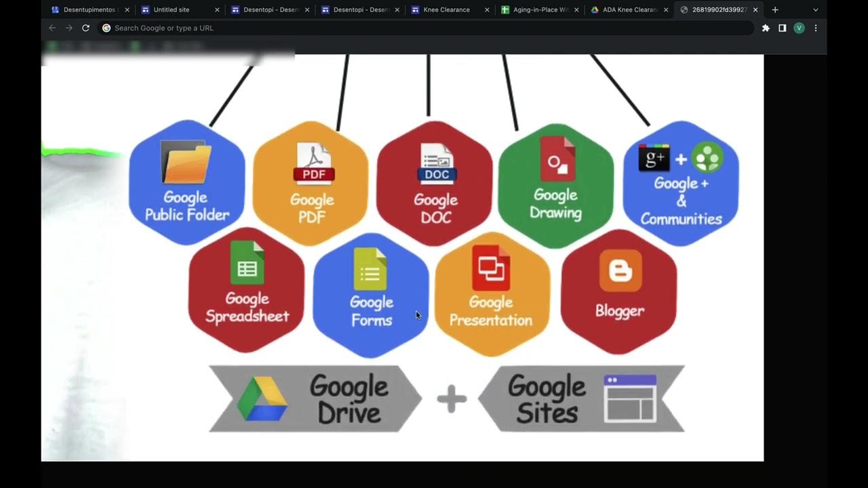Switch to the Aging-in-Place tab
Screen dimensions: 868x488
pyautogui.click(x=540, y=9)
